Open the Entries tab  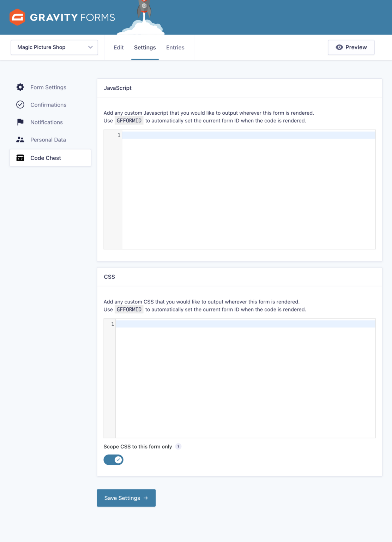[175, 48]
